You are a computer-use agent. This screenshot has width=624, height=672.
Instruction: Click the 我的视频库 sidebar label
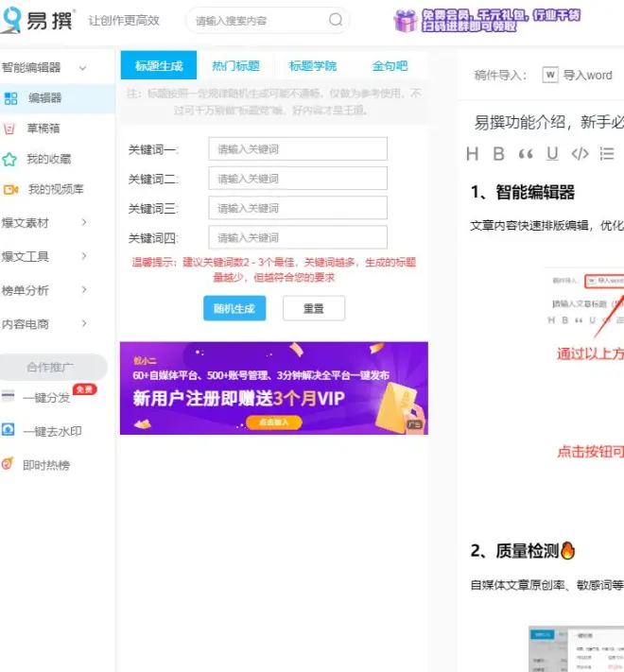(x=56, y=189)
